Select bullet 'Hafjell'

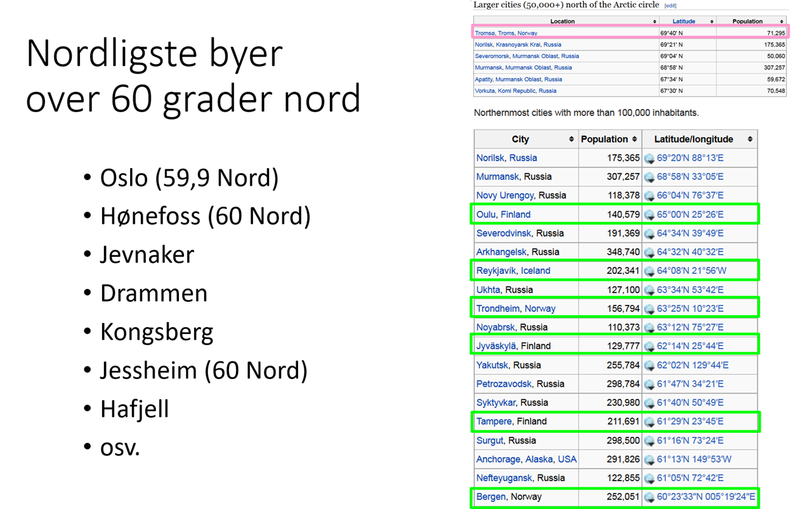coord(134,409)
